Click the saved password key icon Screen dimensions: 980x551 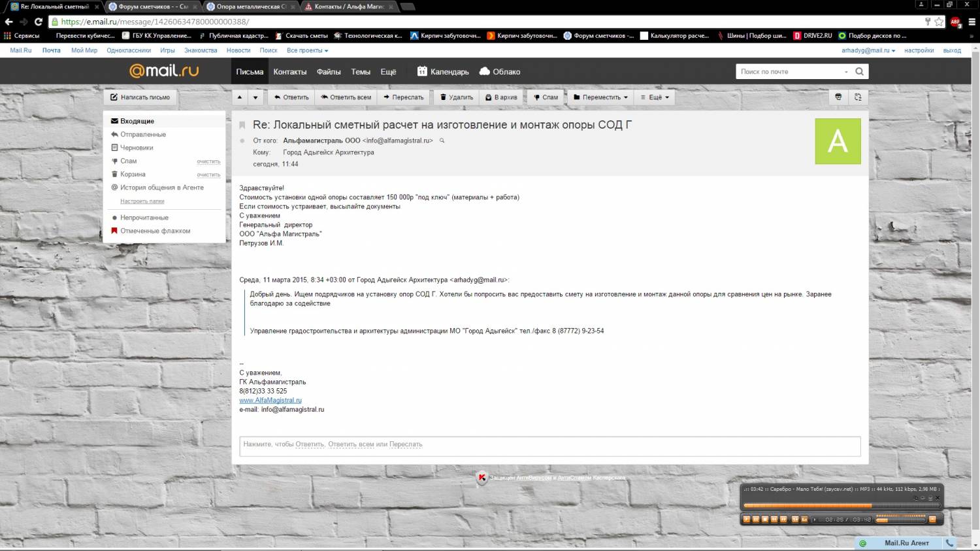928,22
